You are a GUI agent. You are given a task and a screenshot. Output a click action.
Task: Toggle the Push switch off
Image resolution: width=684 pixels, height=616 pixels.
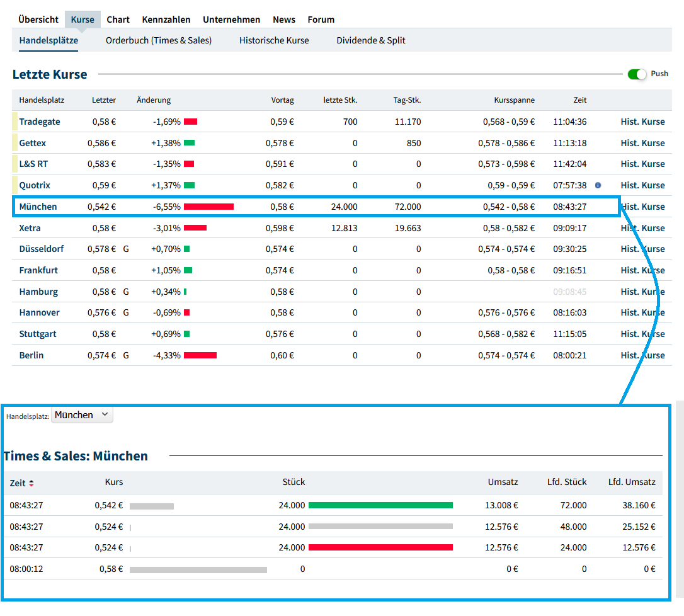pyautogui.click(x=637, y=74)
